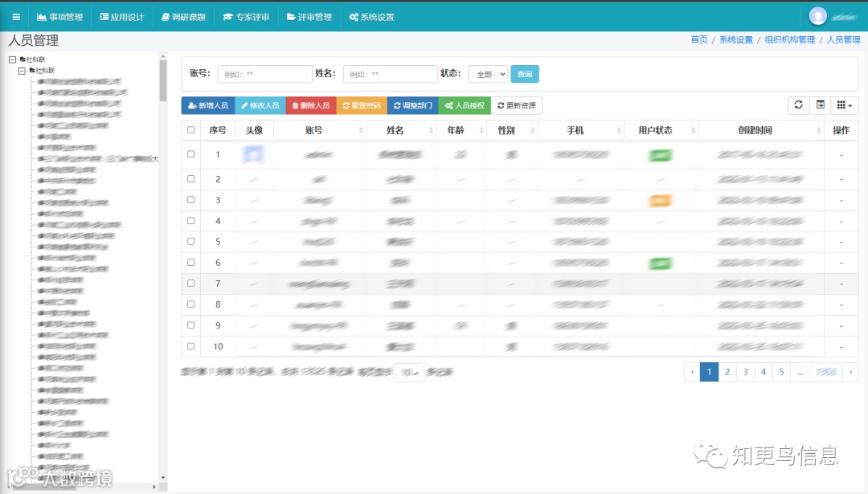Toggle the hamburger sidebar menu icon

(16, 17)
